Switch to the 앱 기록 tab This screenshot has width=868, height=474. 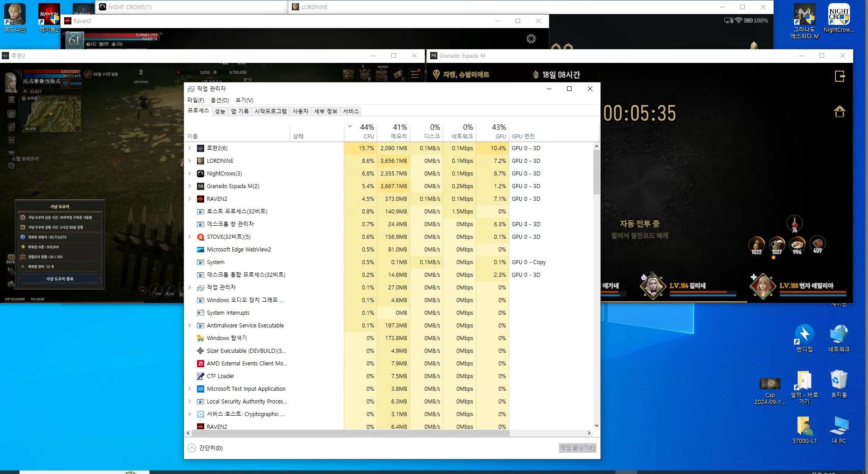pos(240,111)
